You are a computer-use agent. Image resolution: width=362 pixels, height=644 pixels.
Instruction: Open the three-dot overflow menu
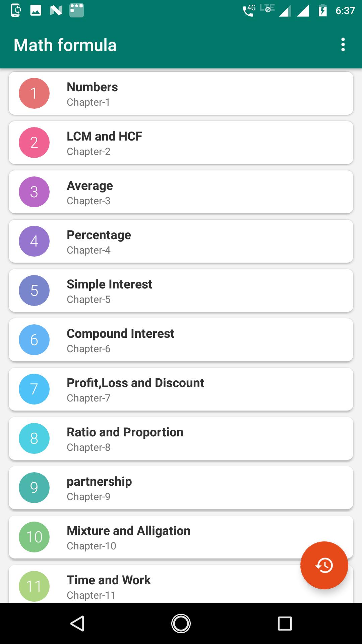pyautogui.click(x=343, y=45)
